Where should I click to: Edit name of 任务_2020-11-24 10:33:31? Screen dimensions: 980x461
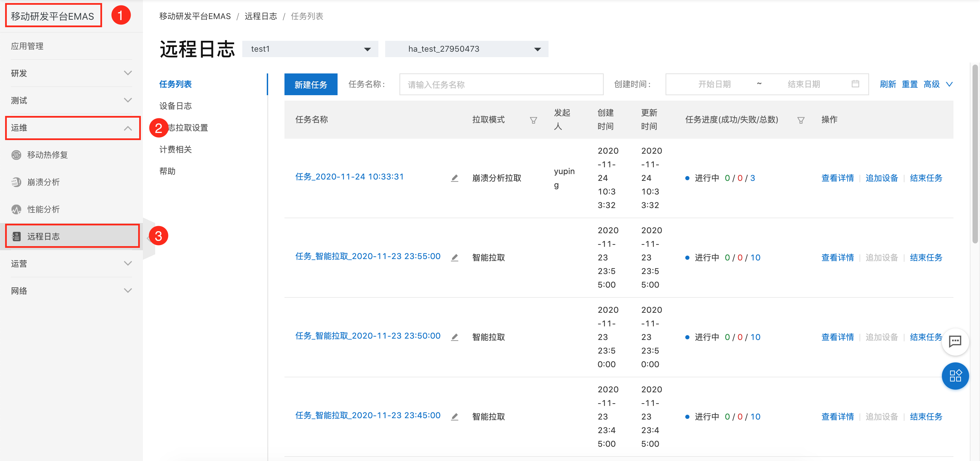455,178
